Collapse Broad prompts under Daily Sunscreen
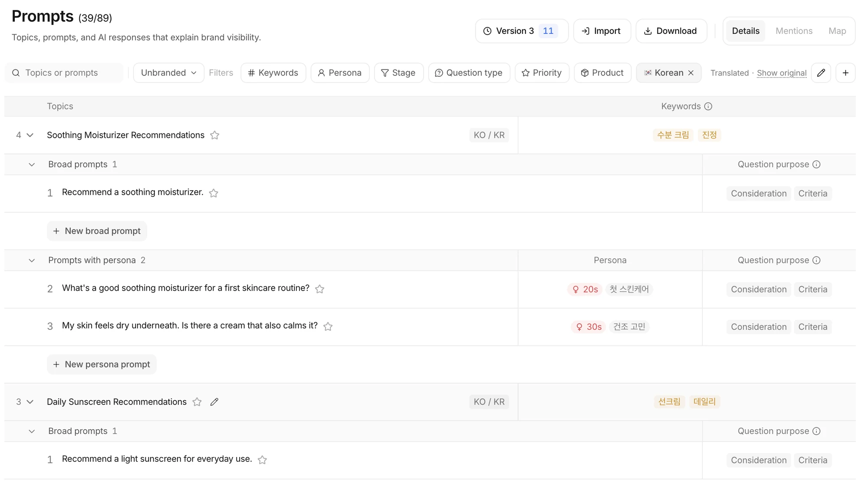This screenshot has height=483, width=868. (x=32, y=431)
